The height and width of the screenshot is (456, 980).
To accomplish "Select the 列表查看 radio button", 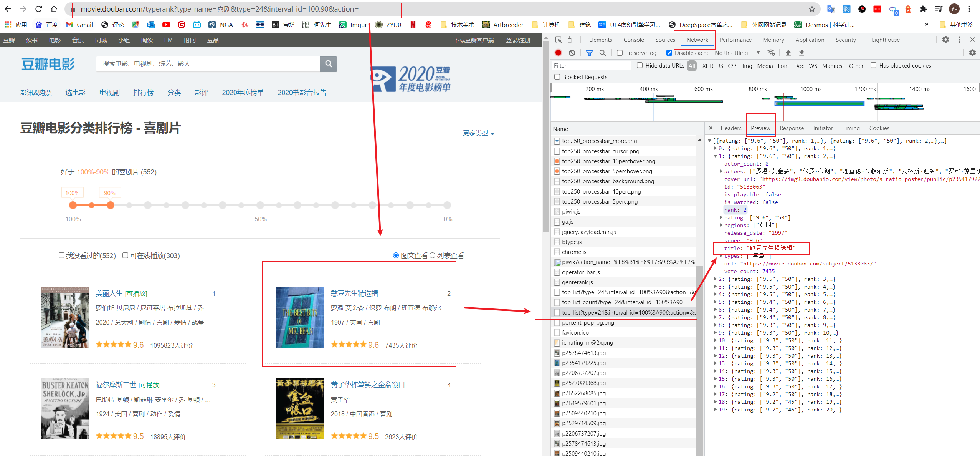I will coord(432,255).
